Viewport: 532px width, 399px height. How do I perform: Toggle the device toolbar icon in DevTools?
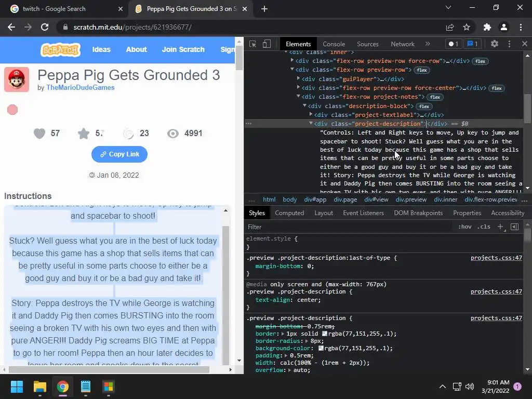[267, 44]
